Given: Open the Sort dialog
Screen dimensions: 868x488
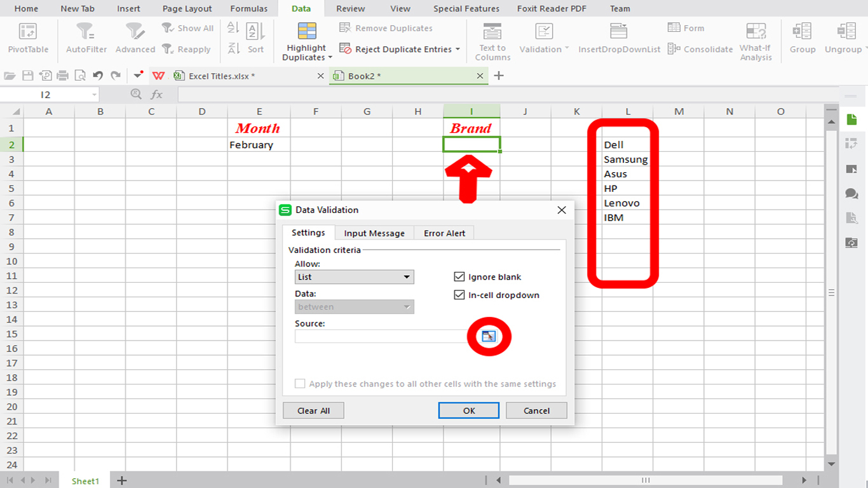Looking at the screenshot, I should [255, 39].
